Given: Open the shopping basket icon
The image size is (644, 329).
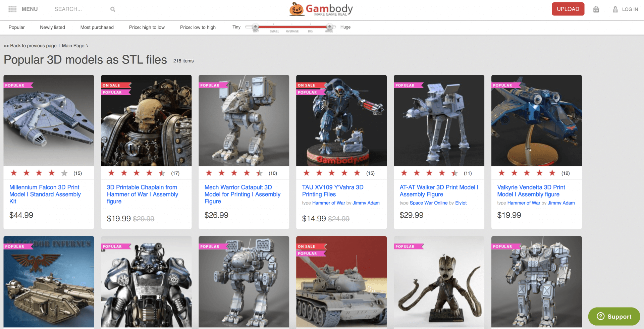Looking at the screenshot, I should [596, 9].
